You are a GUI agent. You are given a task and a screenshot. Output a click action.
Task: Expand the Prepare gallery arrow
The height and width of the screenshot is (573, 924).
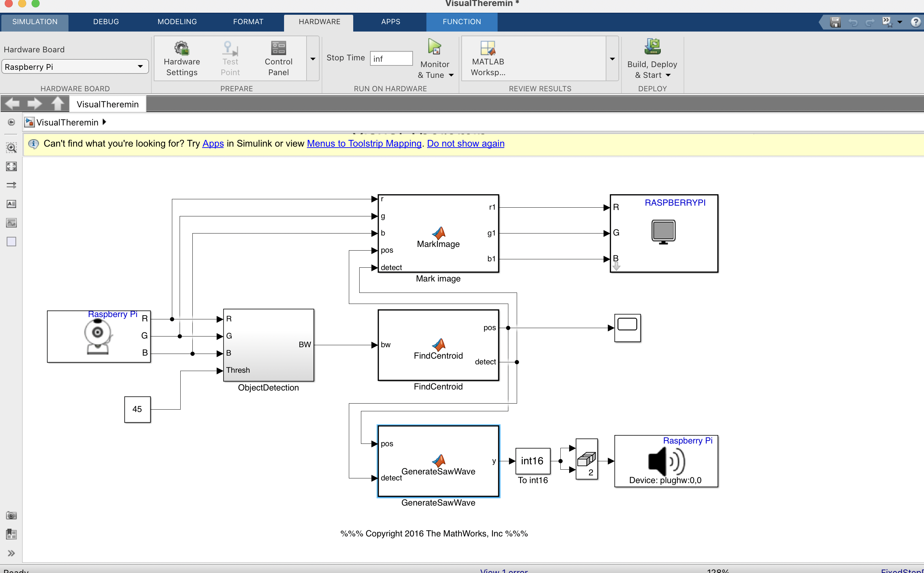pos(313,59)
